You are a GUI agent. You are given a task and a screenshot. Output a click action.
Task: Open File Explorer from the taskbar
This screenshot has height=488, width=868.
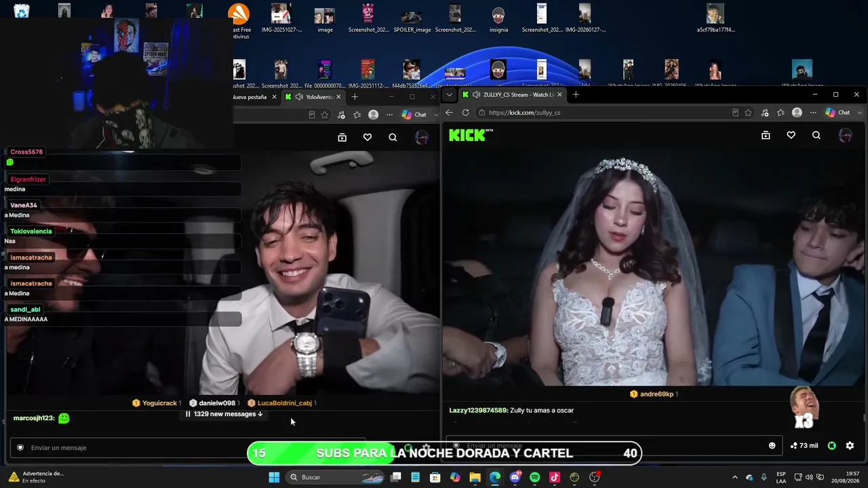[475, 477]
